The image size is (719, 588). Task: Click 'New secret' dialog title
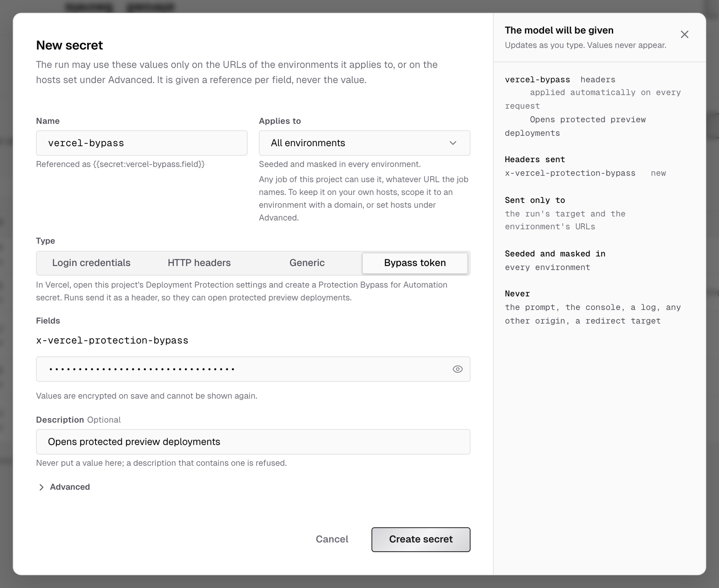(70, 45)
